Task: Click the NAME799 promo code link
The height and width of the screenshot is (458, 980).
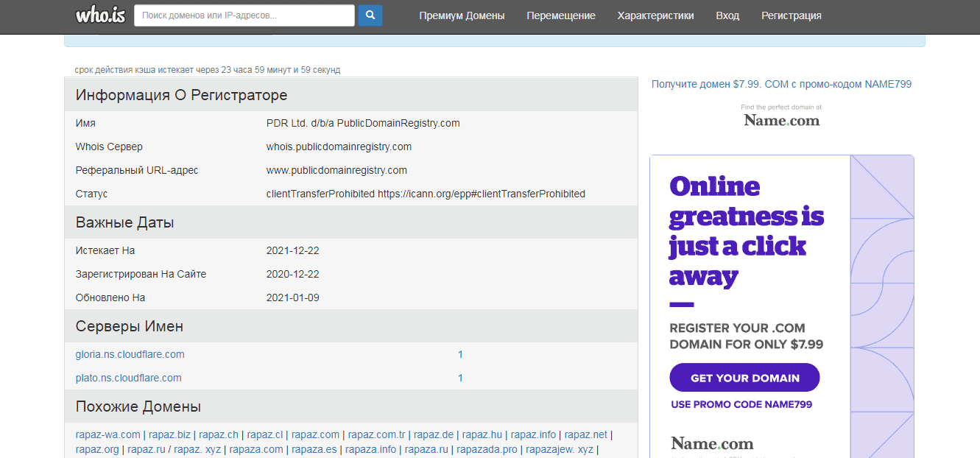Action: pos(781,84)
